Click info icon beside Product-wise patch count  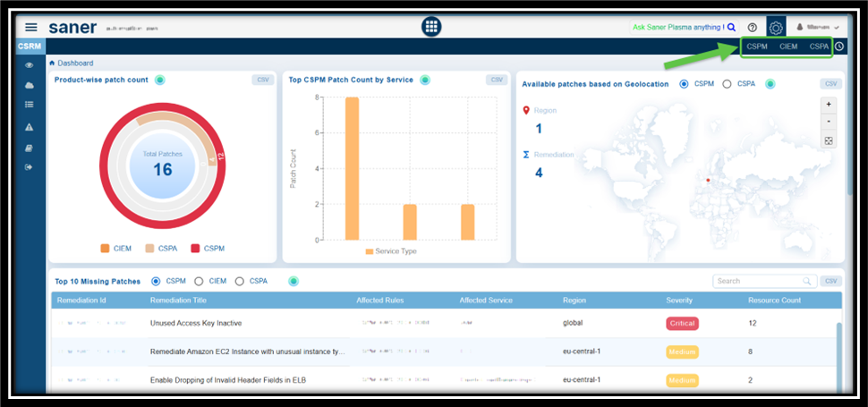pos(159,80)
